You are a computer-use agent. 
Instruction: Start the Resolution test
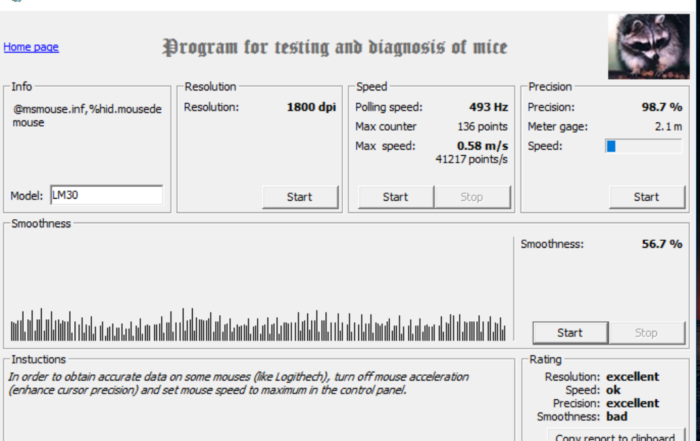[x=300, y=197]
